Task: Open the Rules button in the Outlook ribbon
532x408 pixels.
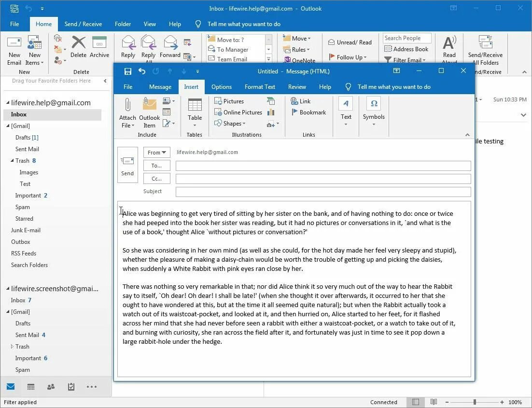Action: (x=296, y=50)
